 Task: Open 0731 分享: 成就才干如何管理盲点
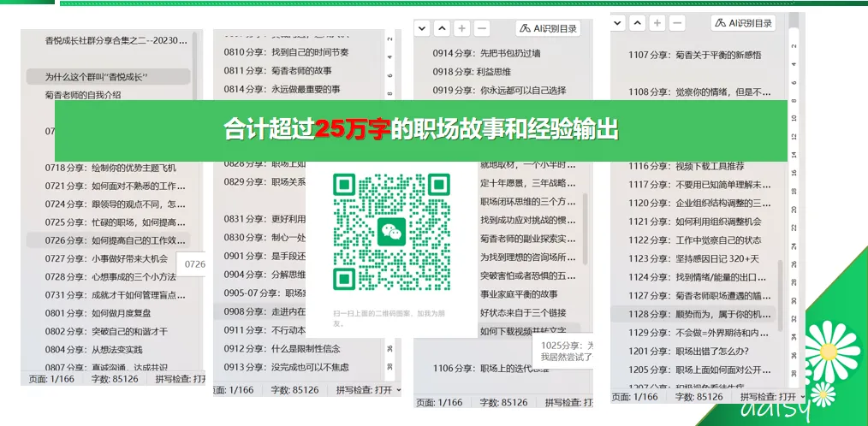116,295
